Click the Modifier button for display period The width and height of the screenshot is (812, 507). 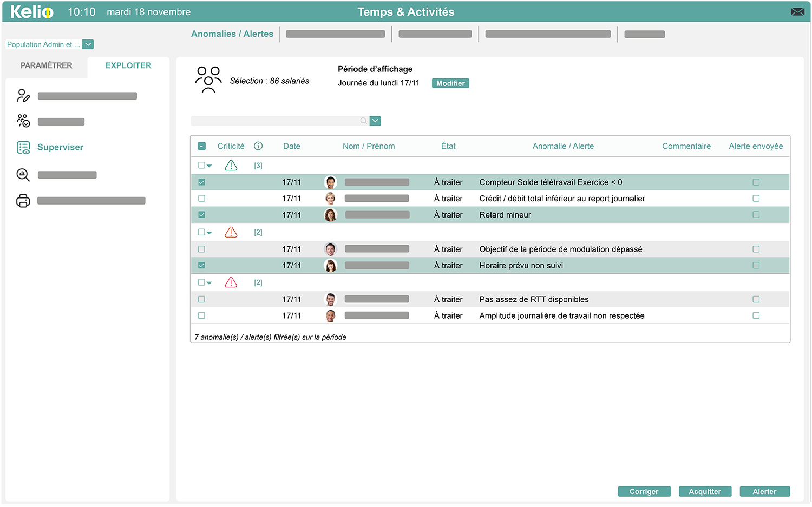pos(450,83)
